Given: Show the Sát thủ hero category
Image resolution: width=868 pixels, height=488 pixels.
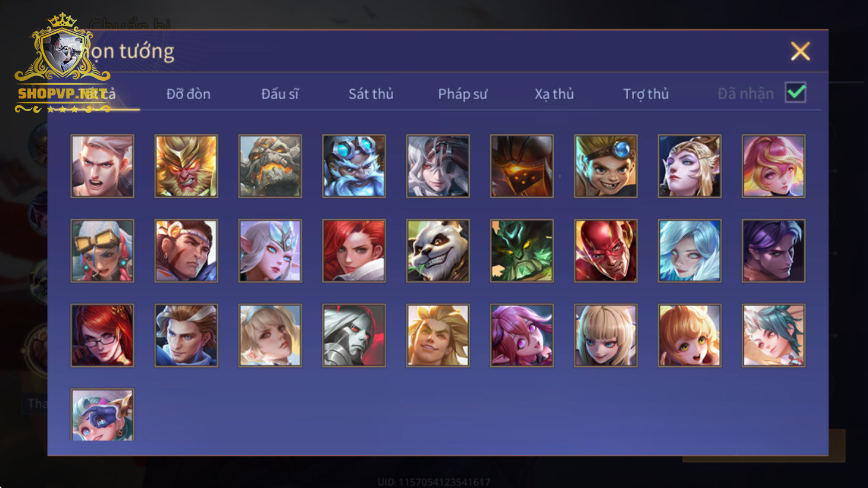Looking at the screenshot, I should click(371, 94).
